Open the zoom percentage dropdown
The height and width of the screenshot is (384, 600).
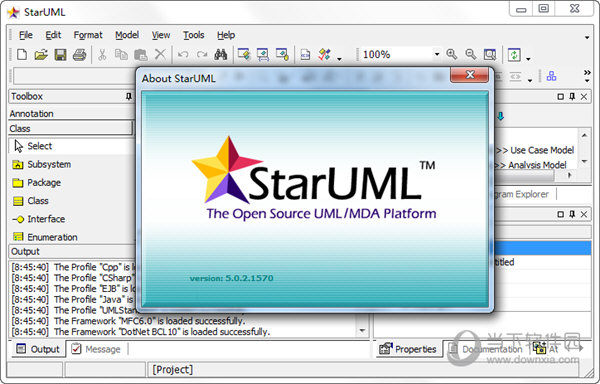(x=437, y=54)
